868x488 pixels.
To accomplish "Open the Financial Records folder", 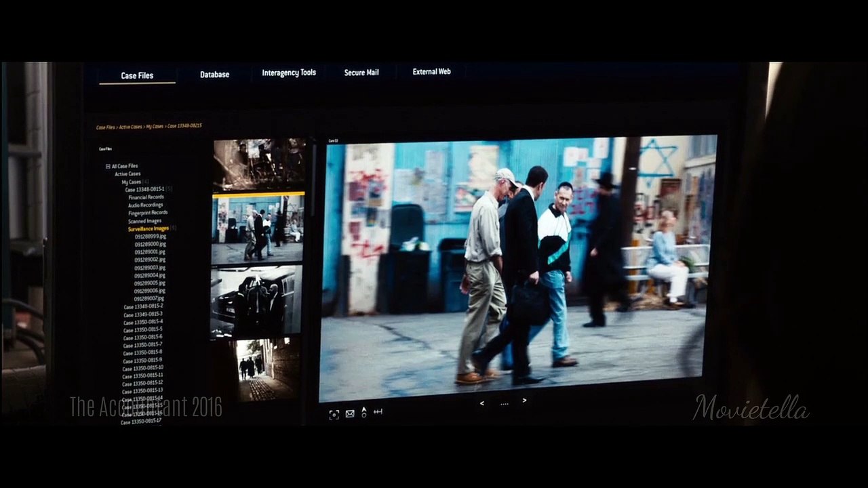I will point(146,197).
